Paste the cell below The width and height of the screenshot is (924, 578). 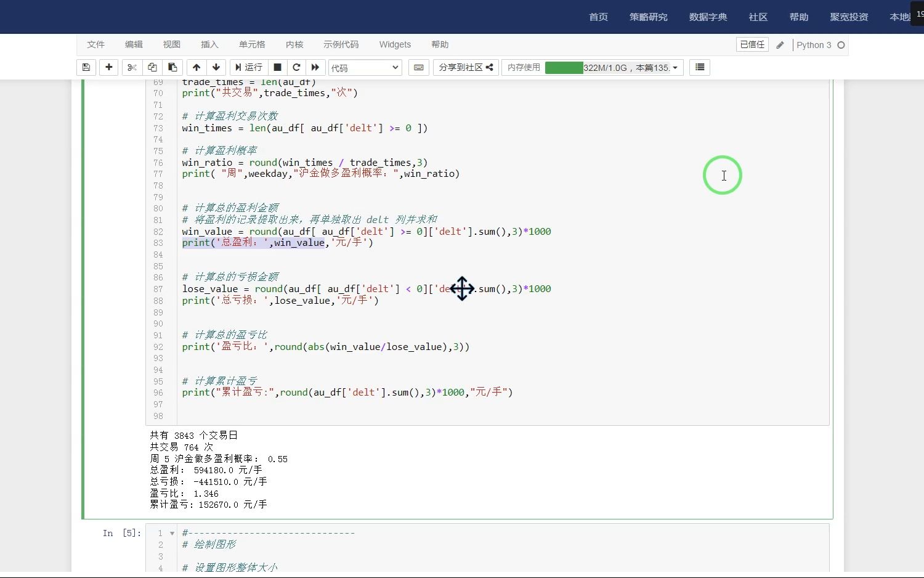[172, 67]
